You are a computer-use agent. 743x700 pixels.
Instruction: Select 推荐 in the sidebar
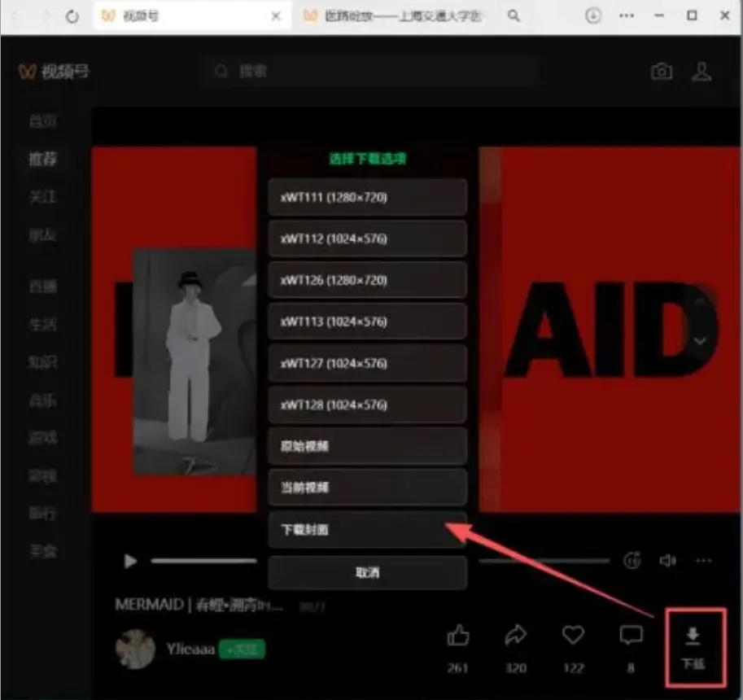pyautogui.click(x=42, y=159)
